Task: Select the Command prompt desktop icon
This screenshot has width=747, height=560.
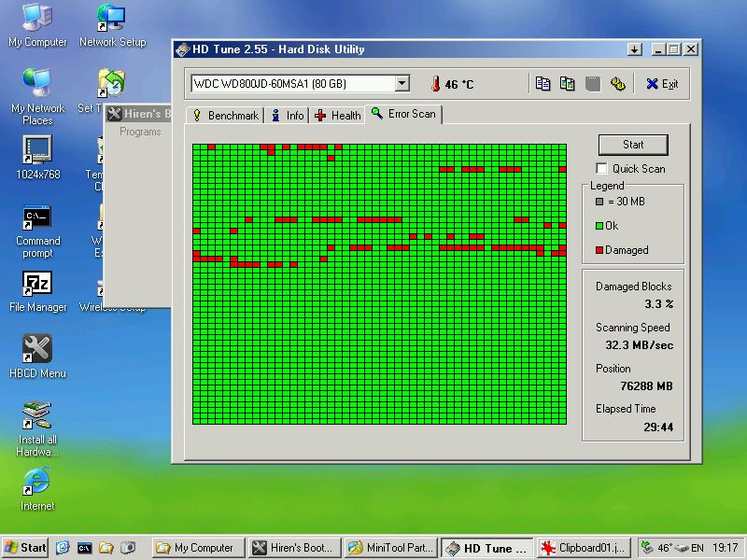Action: [37, 231]
